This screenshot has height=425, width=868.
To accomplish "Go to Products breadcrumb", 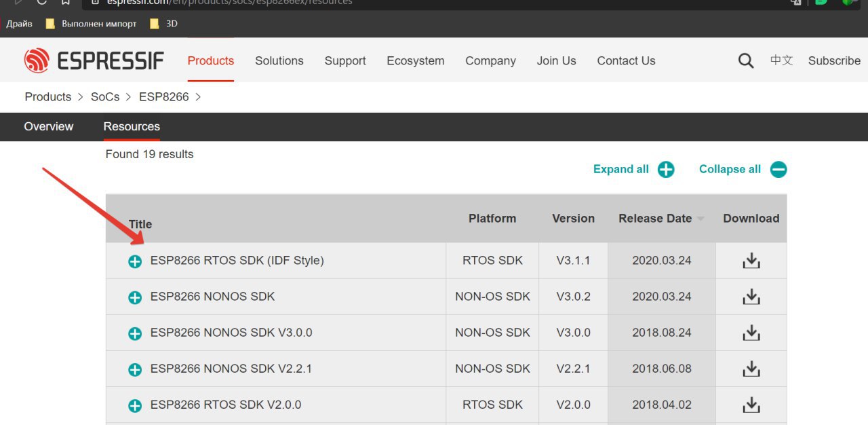I will (48, 96).
